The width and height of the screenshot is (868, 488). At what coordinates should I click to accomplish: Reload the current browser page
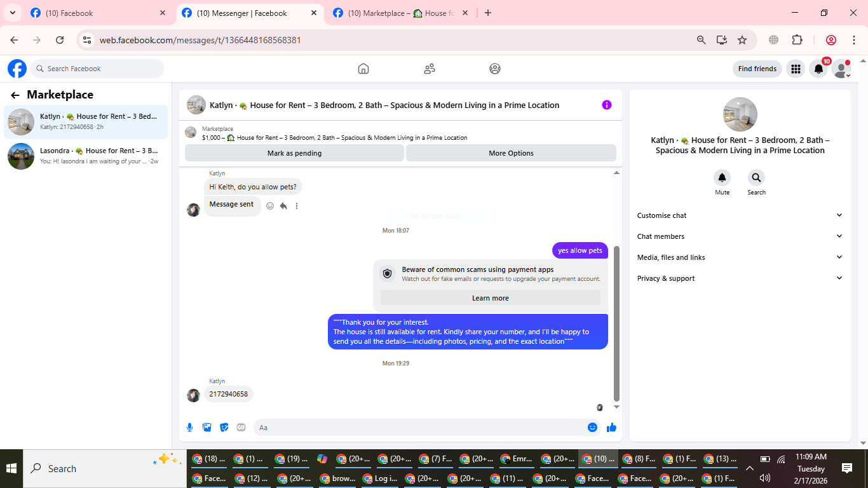[60, 40]
